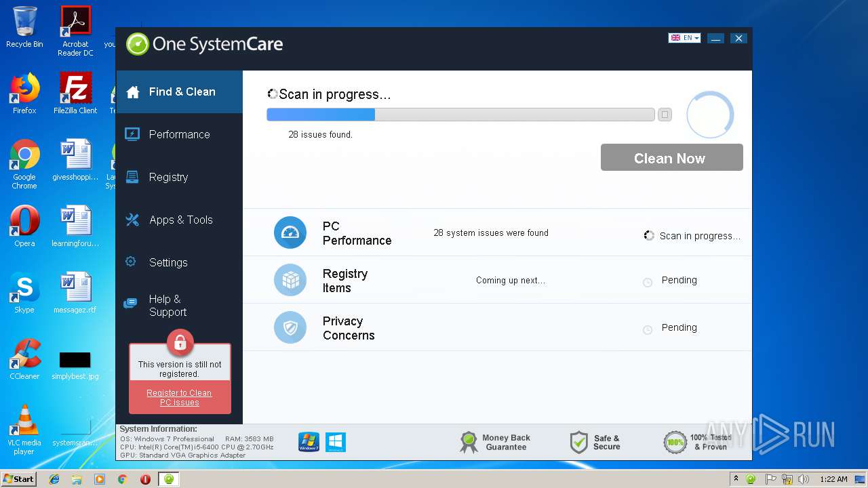This screenshot has height=488, width=868.
Task: Go to Apps & Tools
Action: [179, 220]
